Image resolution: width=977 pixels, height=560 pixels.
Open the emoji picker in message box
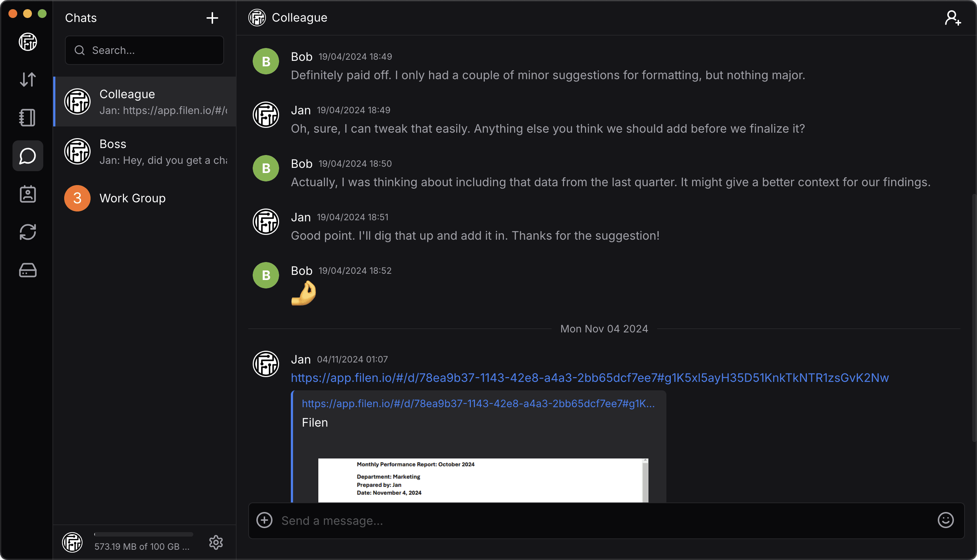click(945, 520)
